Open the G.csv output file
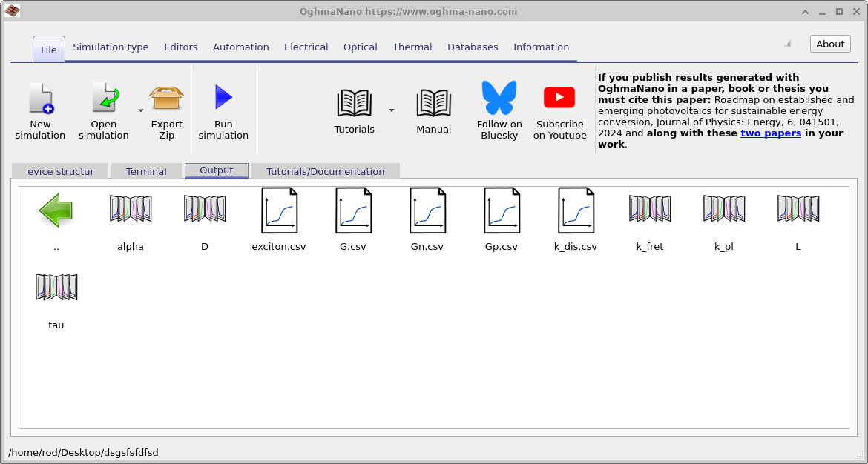868x464 pixels. (x=353, y=211)
